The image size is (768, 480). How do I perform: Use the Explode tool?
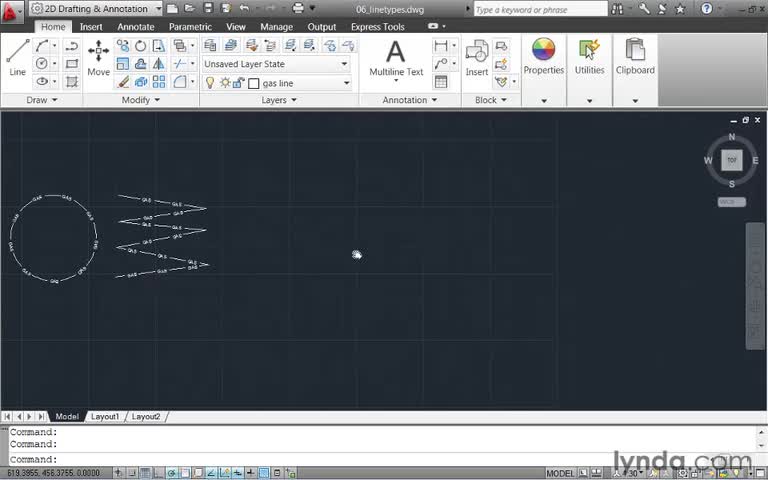click(141, 81)
